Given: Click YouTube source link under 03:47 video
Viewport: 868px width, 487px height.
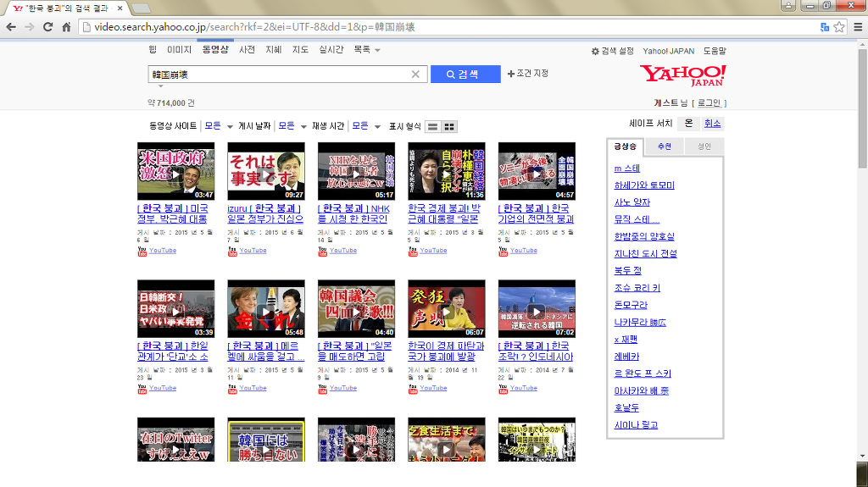Looking at the screenshot, I should tap(162, 251).
